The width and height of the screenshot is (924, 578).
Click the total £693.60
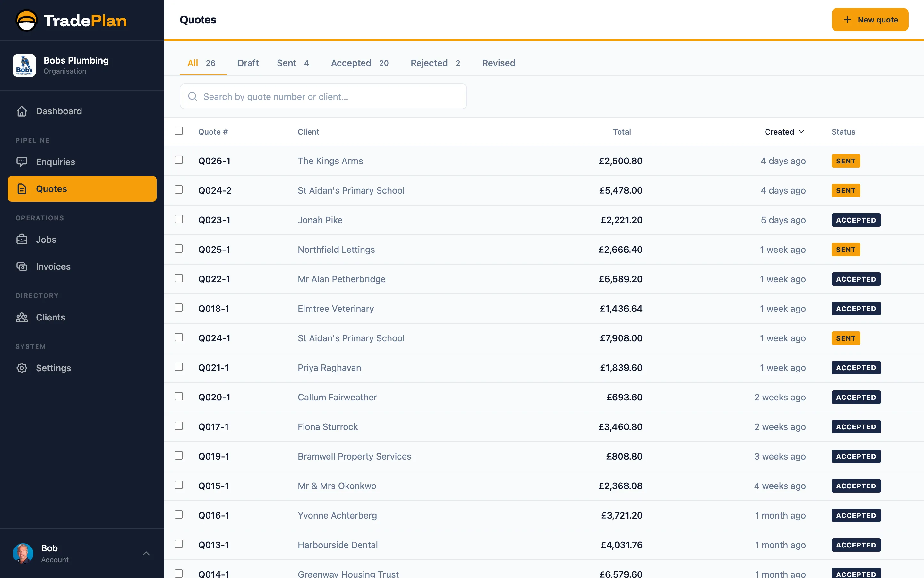point(624,397)
